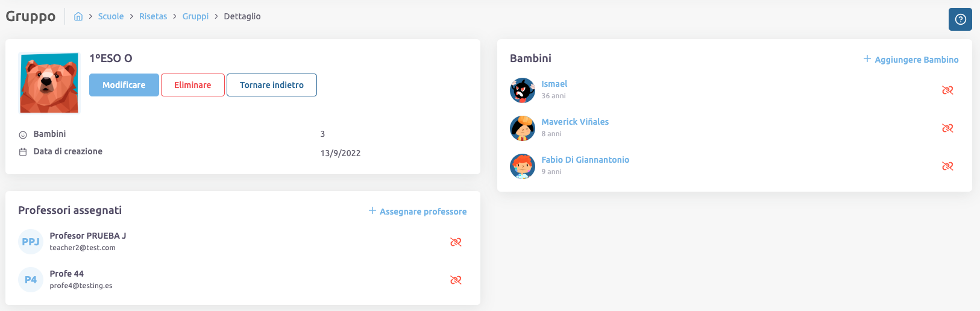This screenshot has height=311, width=980.
Task: Click the PPJ professor initials avatar
Action: click(x=31, y=242)
